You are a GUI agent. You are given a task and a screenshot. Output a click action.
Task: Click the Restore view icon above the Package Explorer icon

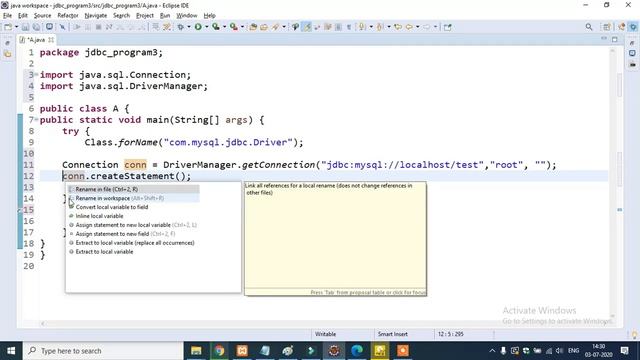[x=8, y=43]
